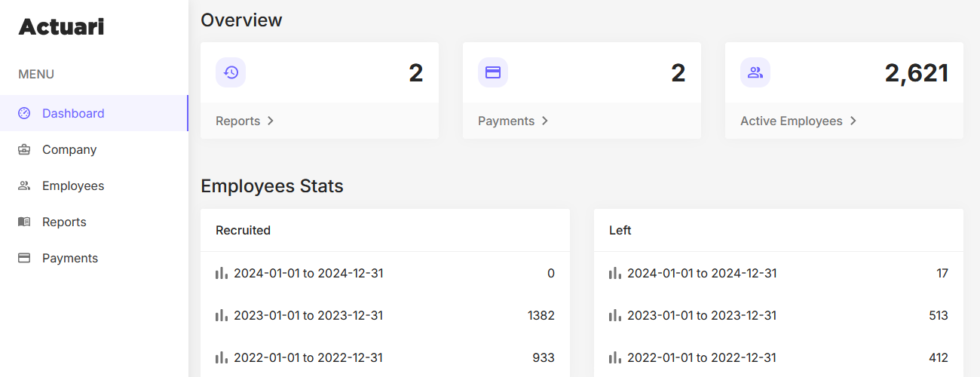Click the credit card icon on Payments card
980x377 pixels.
pos(493,72)
